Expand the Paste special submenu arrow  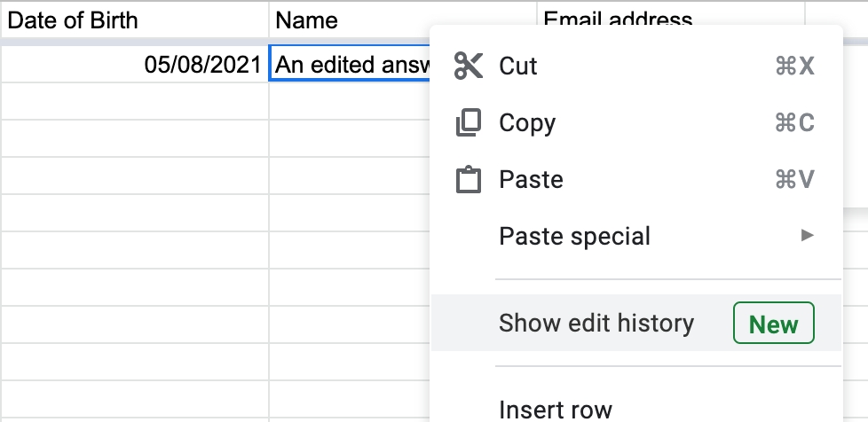pos(806,236)
